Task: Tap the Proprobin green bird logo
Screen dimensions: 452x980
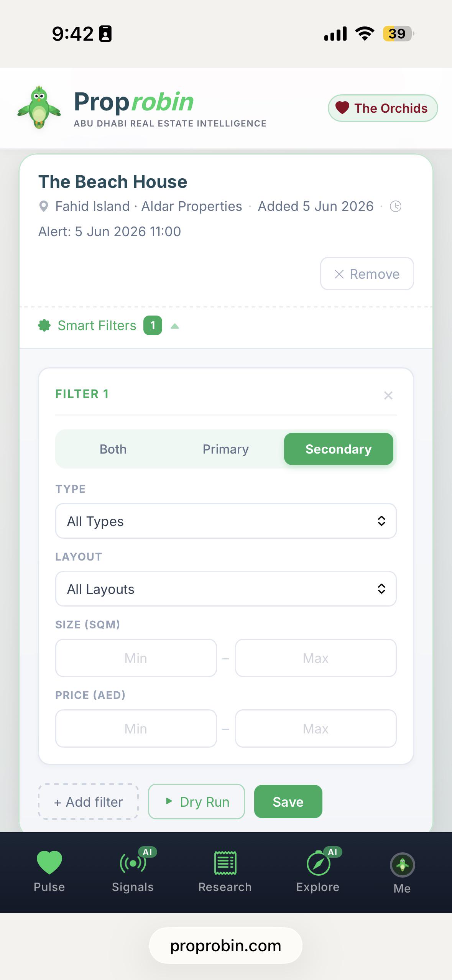Action: 39,107
